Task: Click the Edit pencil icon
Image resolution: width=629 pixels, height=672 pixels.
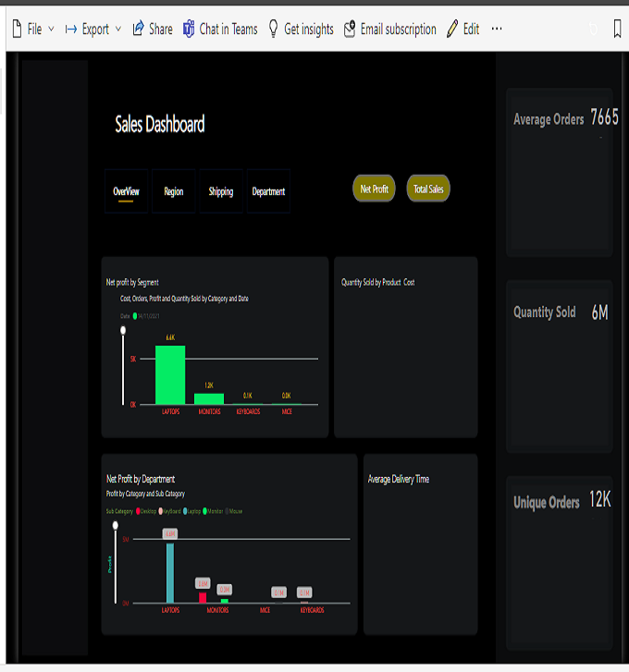Action: [452, 30]
